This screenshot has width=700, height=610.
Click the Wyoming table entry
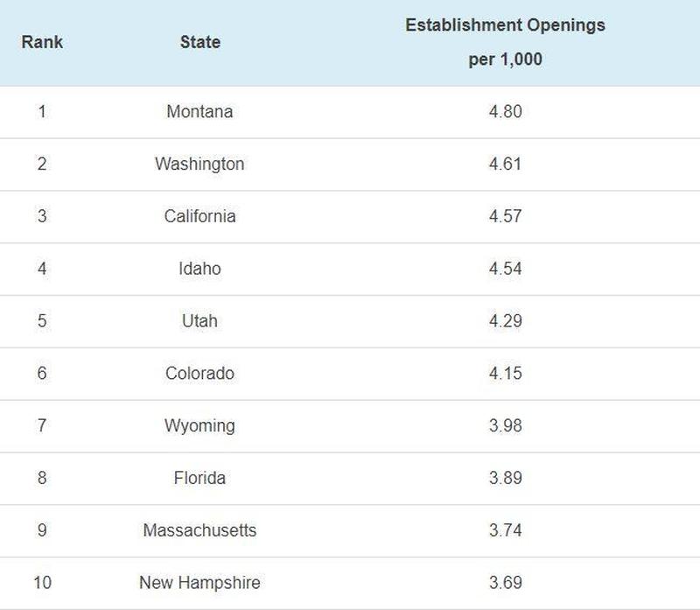(x=199, y=425)
